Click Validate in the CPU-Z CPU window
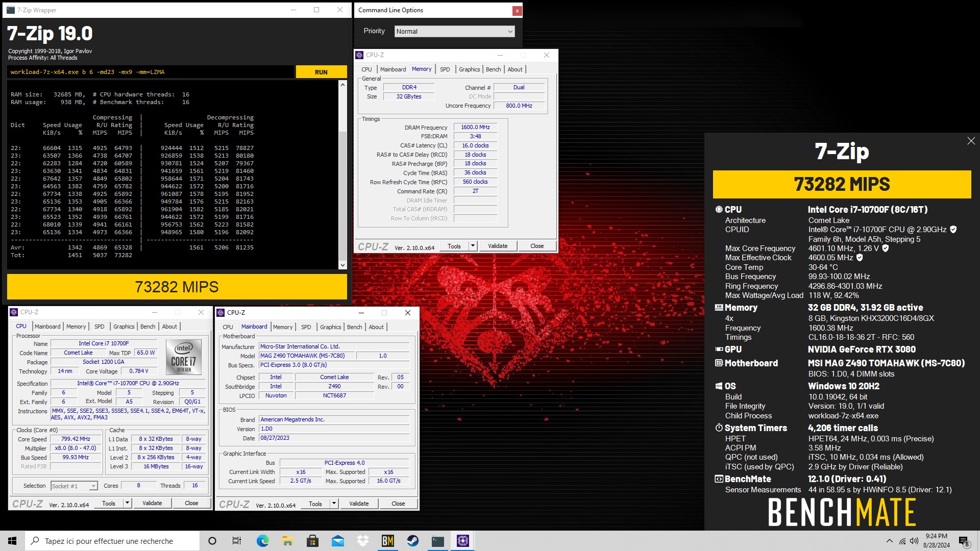Screen dimensions: 980x551 (152, 503)
